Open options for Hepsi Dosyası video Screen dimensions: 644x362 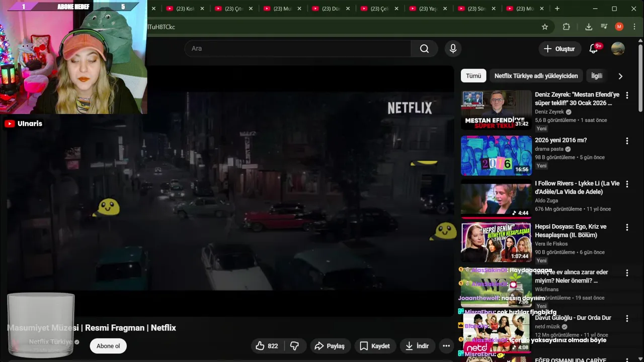pyautogui.click(x=627, y=227)
